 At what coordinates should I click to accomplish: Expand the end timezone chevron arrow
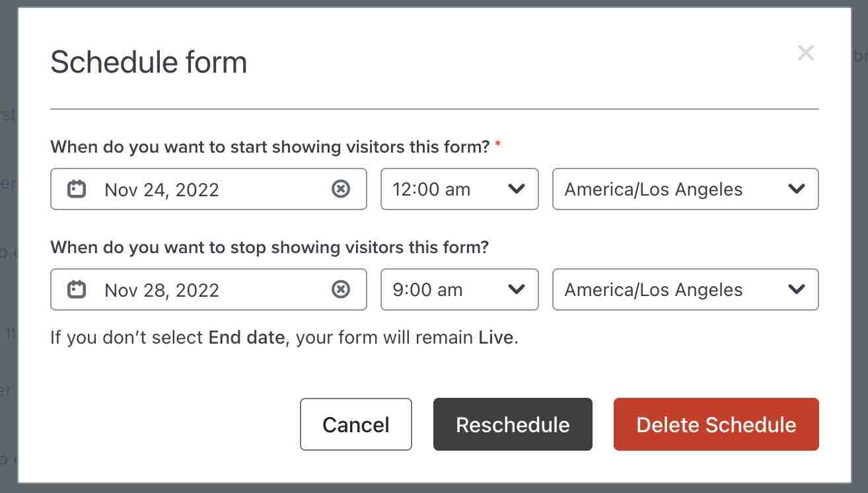pos(797,289)
